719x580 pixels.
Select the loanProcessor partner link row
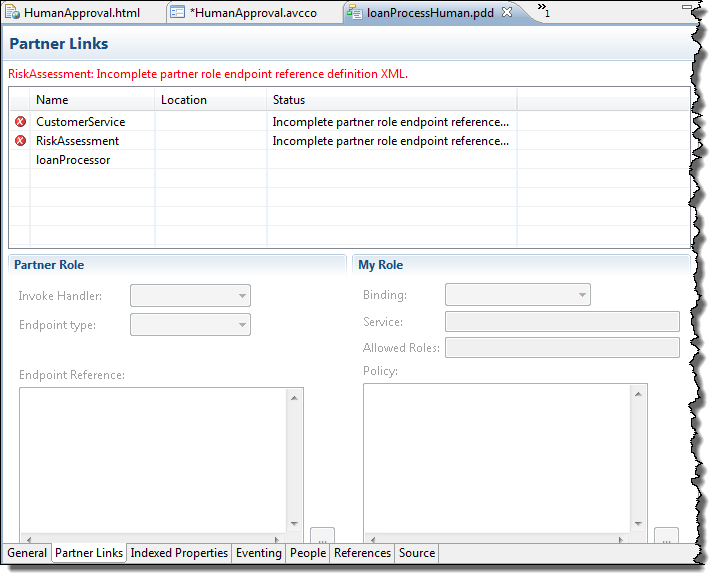click(x=73, y=160)
